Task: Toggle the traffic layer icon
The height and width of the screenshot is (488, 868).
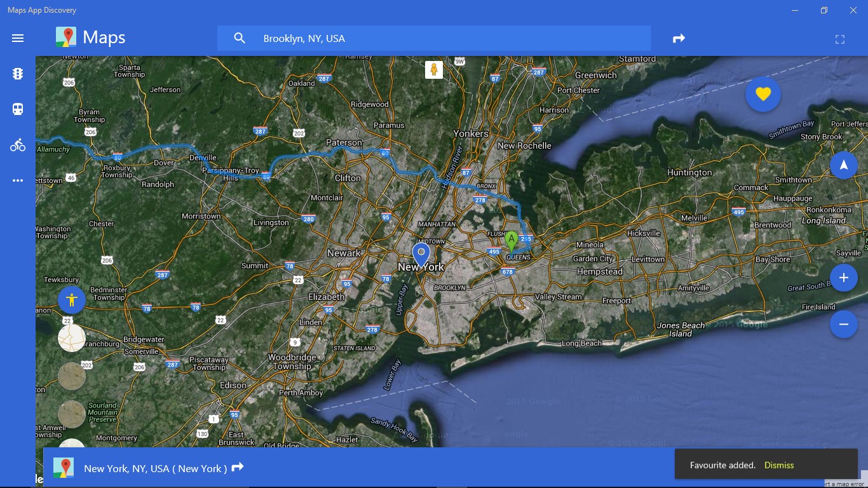Action: 17,73
